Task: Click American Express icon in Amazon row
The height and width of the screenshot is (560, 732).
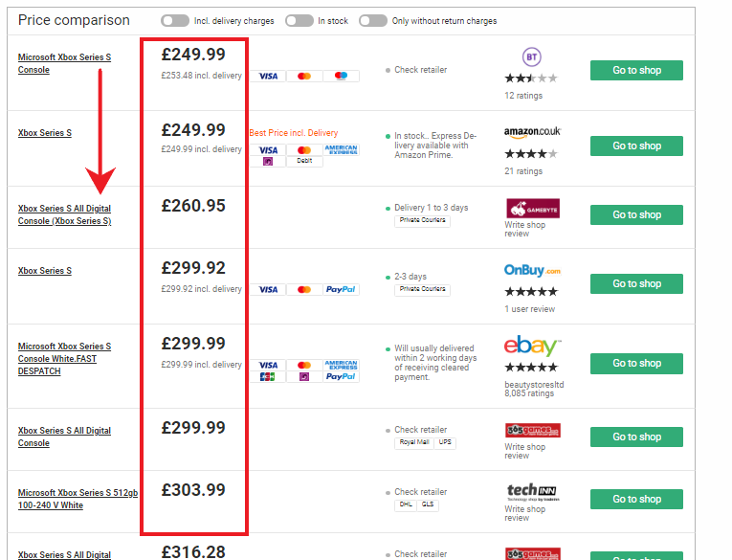Action: pos(341,149)
